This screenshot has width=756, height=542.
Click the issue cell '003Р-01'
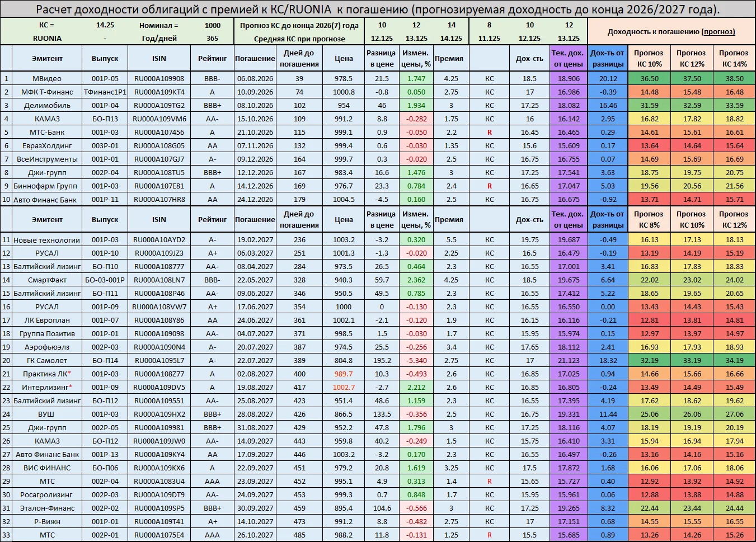point(105,146)
